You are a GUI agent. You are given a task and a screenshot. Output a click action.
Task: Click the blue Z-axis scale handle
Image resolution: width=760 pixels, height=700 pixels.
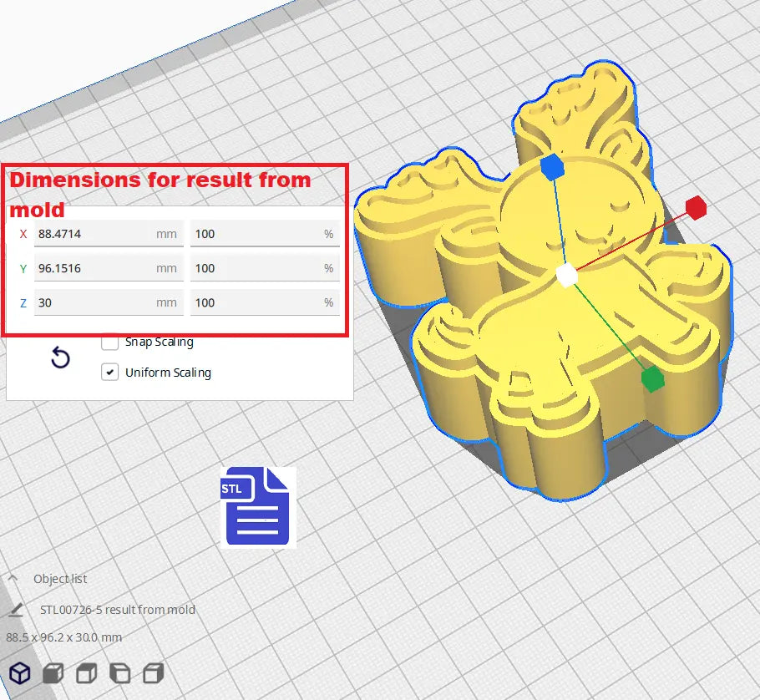point(552,166)
